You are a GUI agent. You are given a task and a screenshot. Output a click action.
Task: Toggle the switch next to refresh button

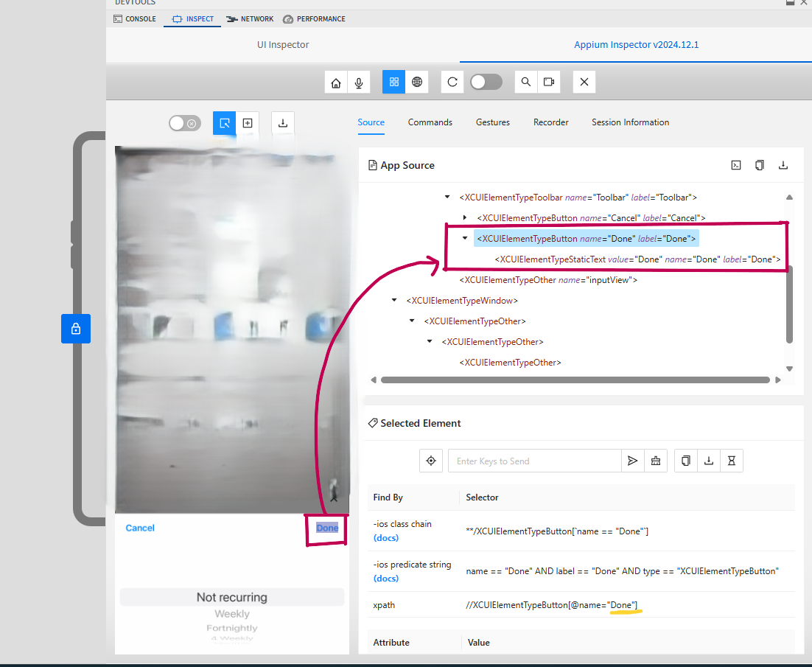(486, 83)
